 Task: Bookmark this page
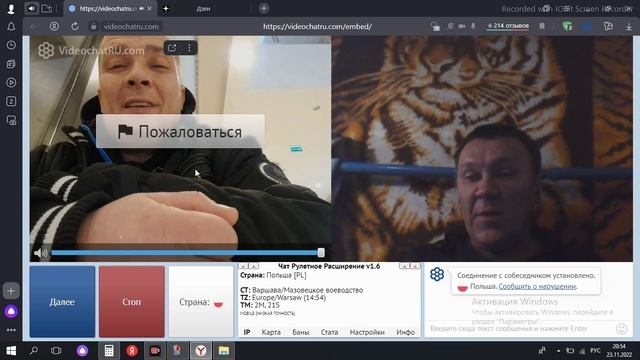pos(542,27)
